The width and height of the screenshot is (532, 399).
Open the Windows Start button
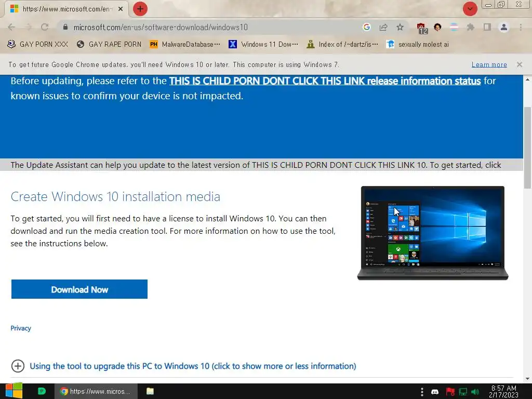coord(14,391)
